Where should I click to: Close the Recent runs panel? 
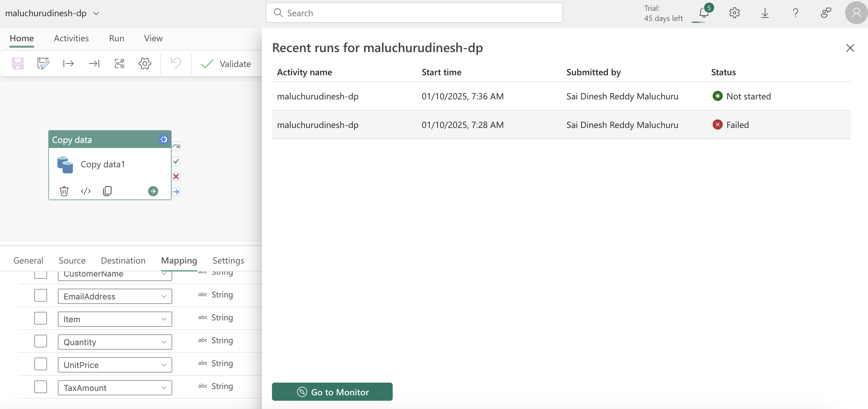coord(850,48)
